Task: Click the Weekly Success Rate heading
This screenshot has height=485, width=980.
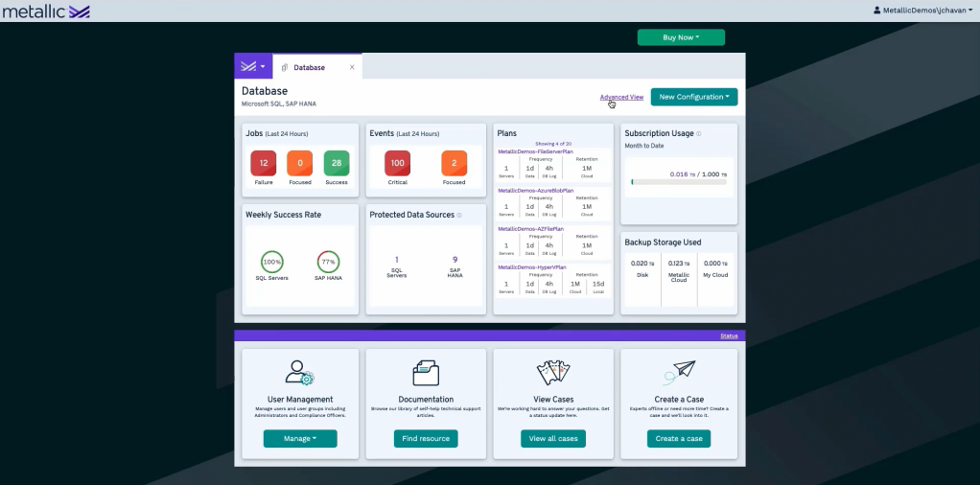Action: (283, 215)
